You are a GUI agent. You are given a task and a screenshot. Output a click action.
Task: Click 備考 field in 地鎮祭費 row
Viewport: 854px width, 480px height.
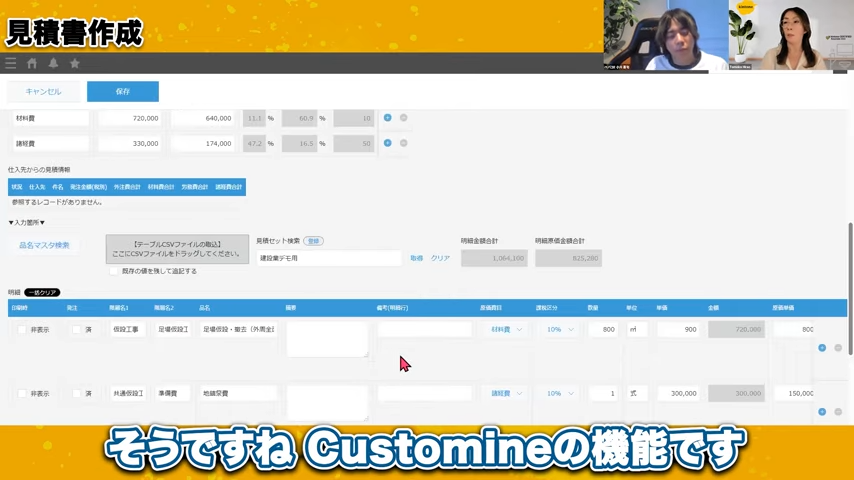coord(425,393)
